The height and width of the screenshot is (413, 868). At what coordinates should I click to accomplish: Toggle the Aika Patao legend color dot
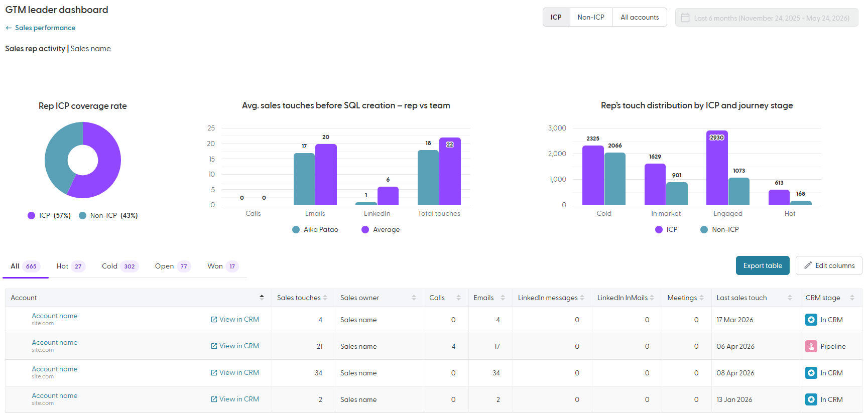[296, 229]
